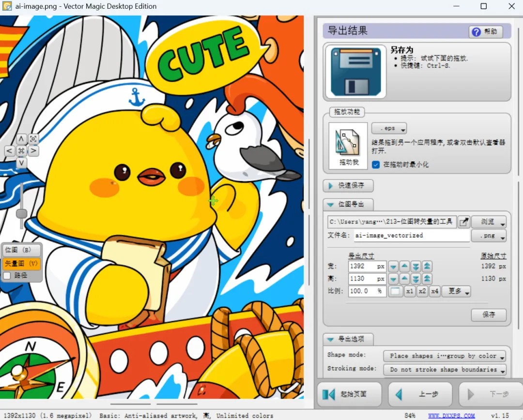The height and width of the screenshot is (420, 523).
Task: Pan the preview up with the arrow
Action: click(x=21, y=139)
